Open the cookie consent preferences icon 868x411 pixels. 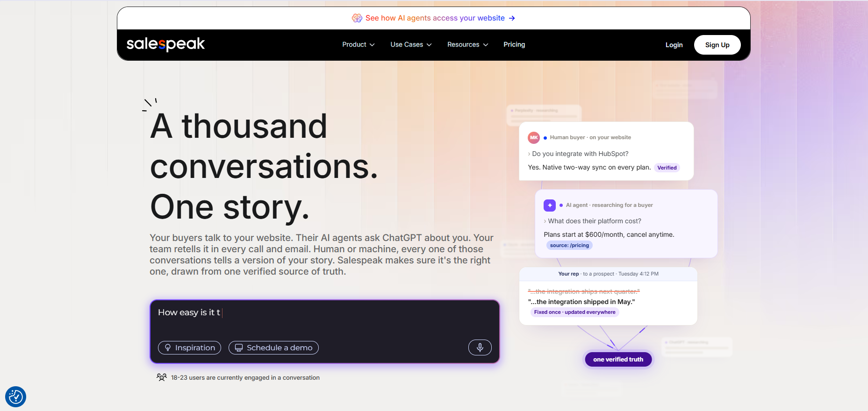pos(15,397)
